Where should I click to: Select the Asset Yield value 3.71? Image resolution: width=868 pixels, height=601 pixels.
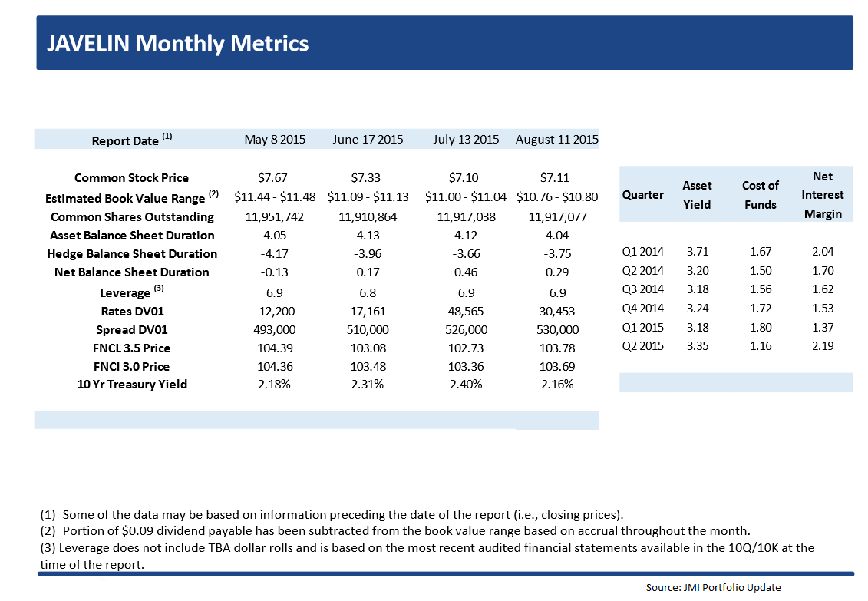pyautogui.click(x=696, y=251)
